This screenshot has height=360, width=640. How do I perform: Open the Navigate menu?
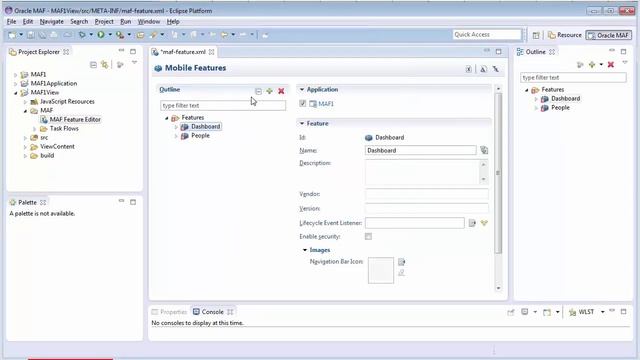51,22
